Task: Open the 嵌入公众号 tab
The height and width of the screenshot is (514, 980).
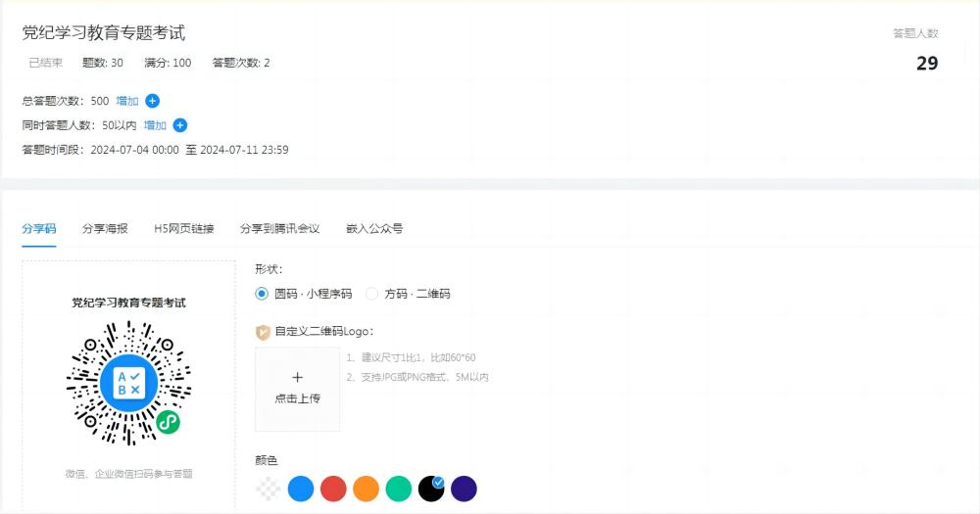Action: click(x=374, y=228)
